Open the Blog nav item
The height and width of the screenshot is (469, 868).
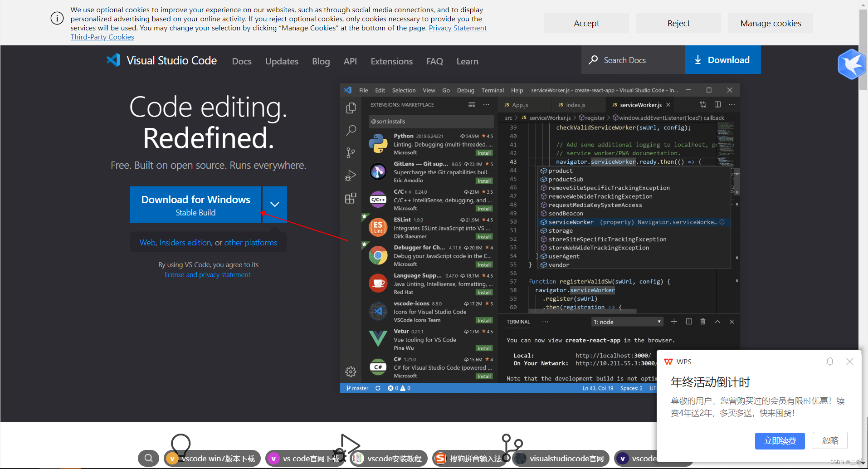[x=321, y=61]
